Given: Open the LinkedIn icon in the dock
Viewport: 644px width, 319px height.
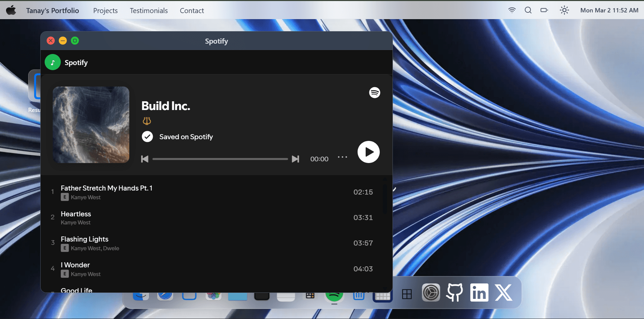Looking at the screenshot, I should [x=479, y=292].
